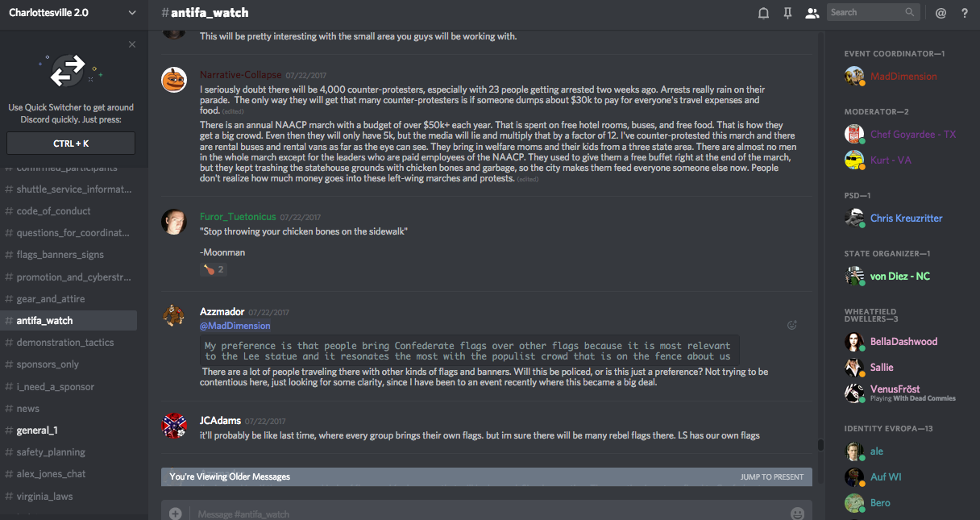Click the upload attachment plus icon
The image size is (980, 520).
[175, 514]
